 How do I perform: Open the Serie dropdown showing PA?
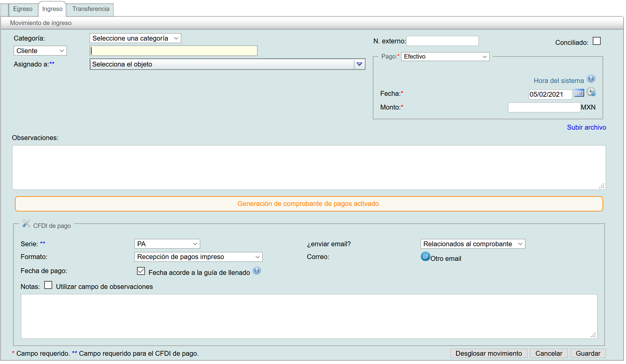pyautogui.click(x=167, y=244)
